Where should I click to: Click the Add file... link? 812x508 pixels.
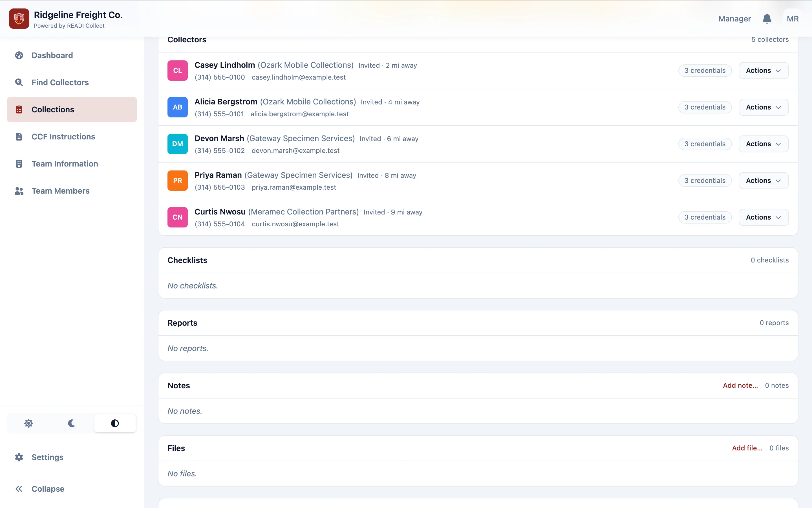click(747, 448)
